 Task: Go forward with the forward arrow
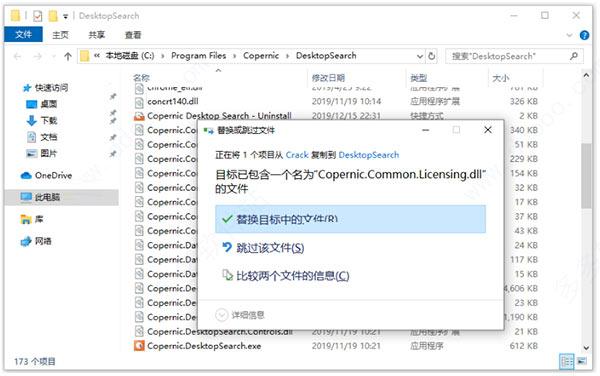37,57
